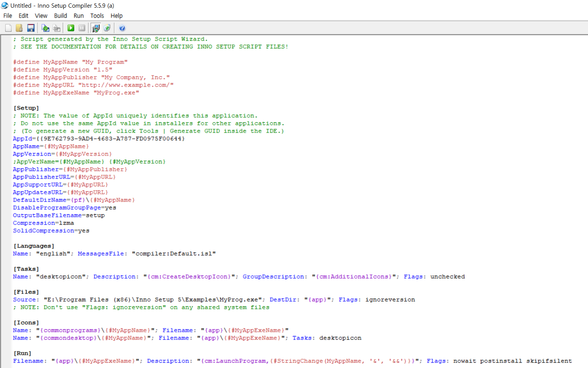This screenshot has height=368, width=588.
Task: Click the AppSupportURL directive line
Action: (61, 185)
